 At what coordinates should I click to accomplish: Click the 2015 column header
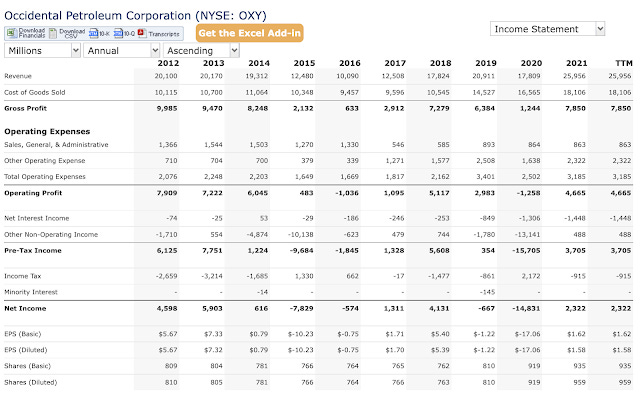tap(304, 63)
